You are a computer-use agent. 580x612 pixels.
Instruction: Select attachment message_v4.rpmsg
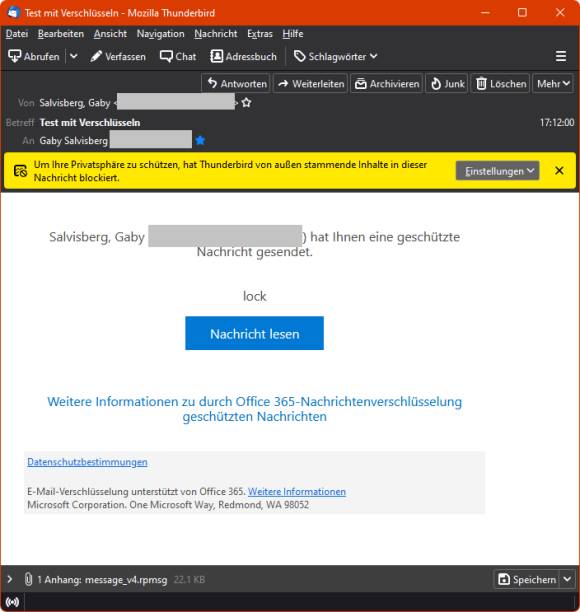[126, 580]
